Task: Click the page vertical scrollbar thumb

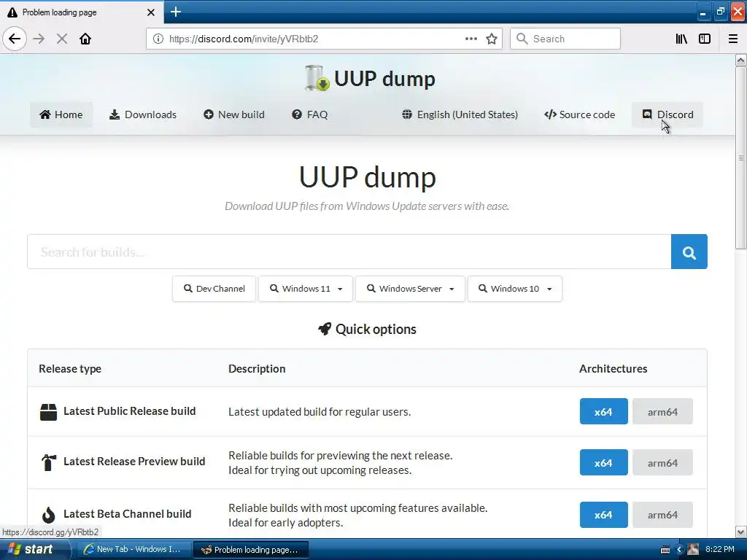Action: click(x=740, y=157)
